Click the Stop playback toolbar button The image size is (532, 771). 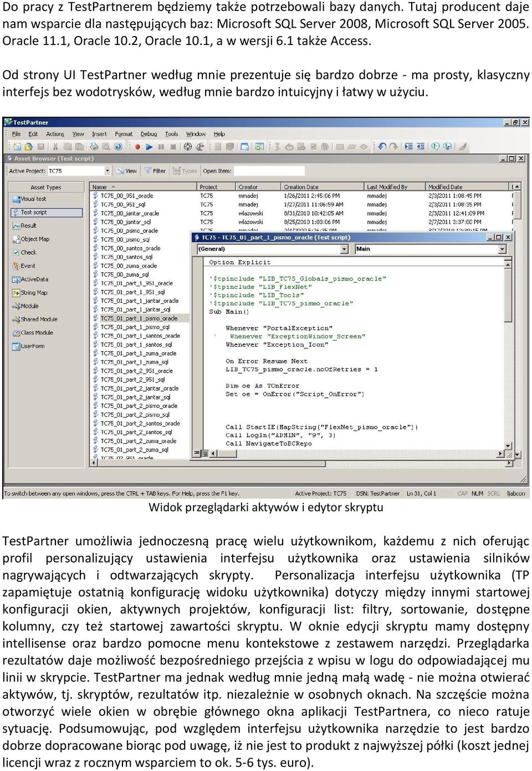(x=173, y=147)
